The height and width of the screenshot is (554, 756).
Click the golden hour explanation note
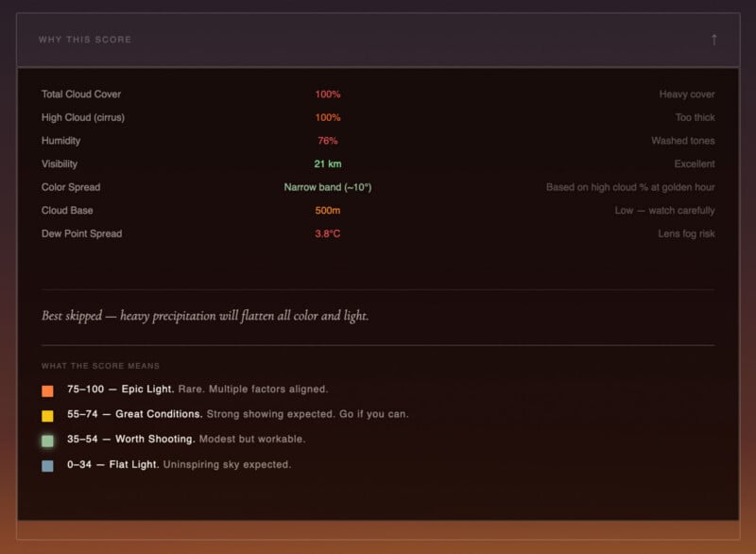[x=629, y=187]
